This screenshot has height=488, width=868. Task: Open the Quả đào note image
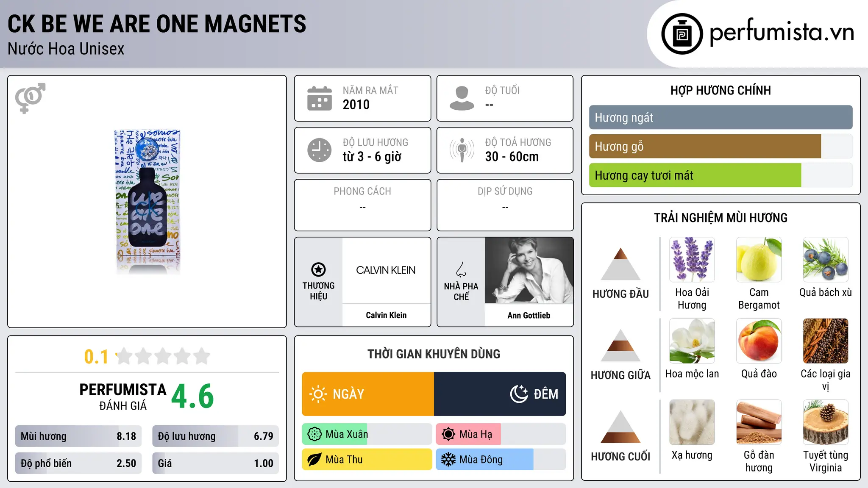pos(759,341)
